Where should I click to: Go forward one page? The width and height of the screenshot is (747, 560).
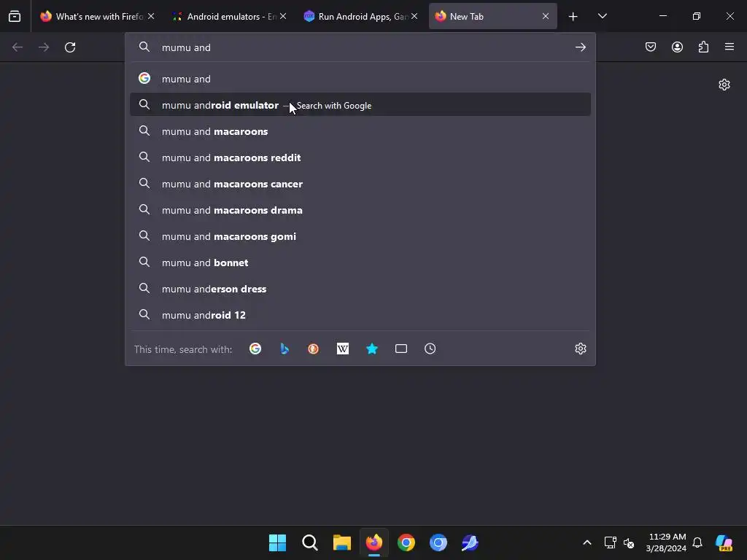pyautogui.click(x=44, y=47)
